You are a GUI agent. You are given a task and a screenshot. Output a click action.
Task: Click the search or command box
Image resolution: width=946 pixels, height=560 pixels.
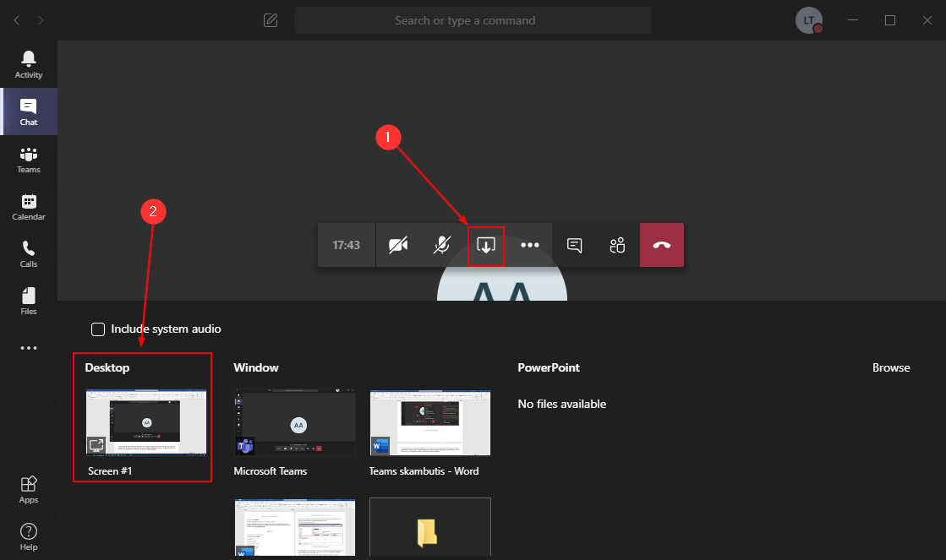[473, 20]
